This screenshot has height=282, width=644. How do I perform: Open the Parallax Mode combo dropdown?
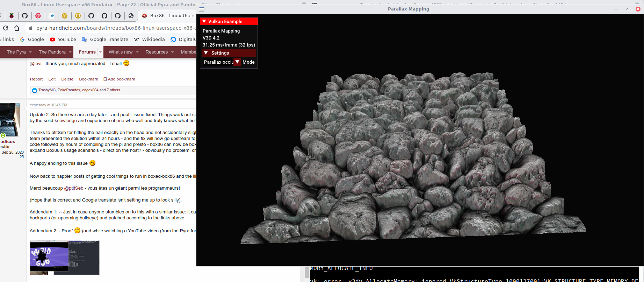click(x=237, y=62)
